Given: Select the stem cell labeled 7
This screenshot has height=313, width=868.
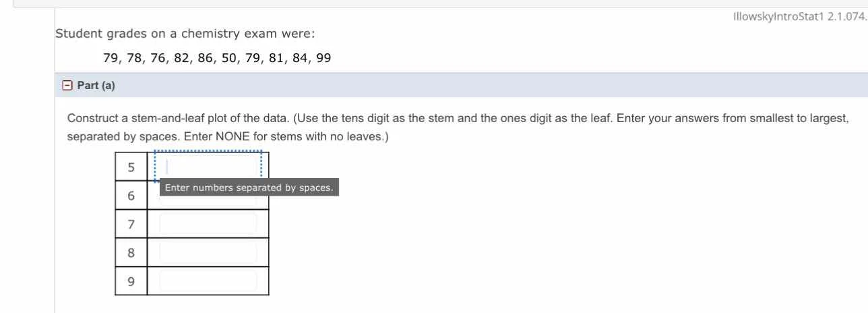Looking at the screenshot, I should coord(131,224).
